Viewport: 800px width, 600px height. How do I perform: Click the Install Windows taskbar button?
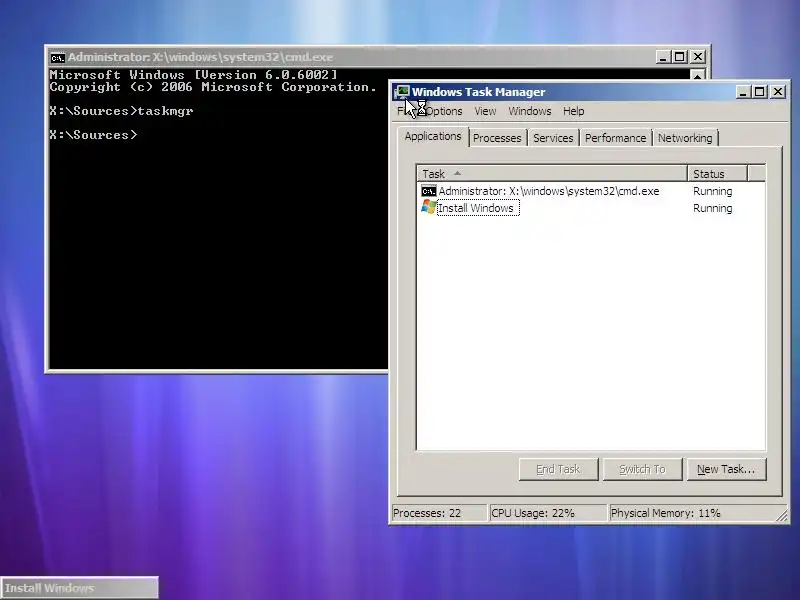[80, 588]
